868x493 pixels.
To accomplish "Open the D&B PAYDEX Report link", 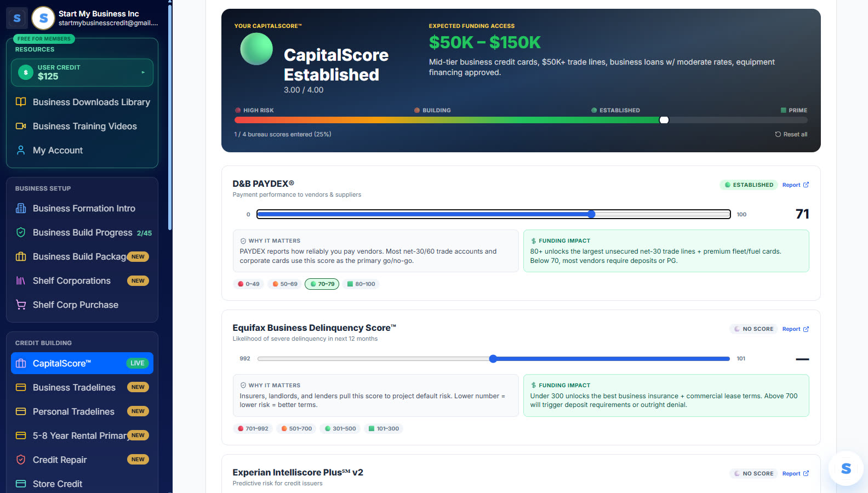I will pyautogui.click(x=795, y=185).
